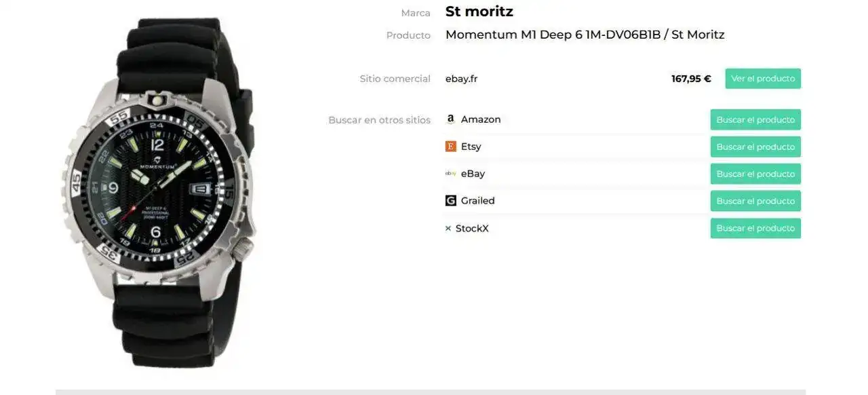
Task: Open the 'Ver el producto' button
Action: (763, 79)
